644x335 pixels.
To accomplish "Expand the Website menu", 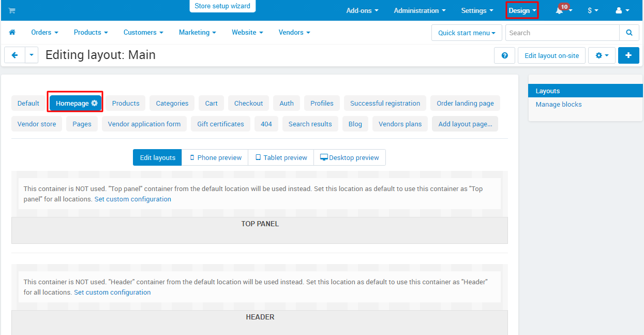I will [247, 32].
